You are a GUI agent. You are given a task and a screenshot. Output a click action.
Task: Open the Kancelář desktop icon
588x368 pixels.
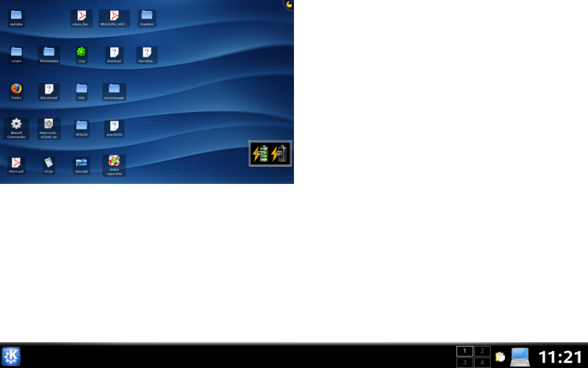[82, 165]
